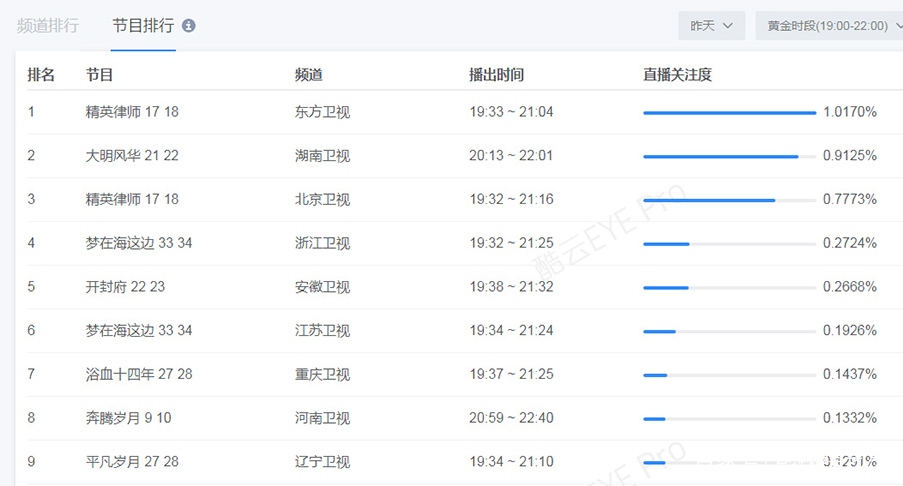The image size is (903, 486).
Task: Click channel 北京卫视 in the table
Action: click(x=322, y=200)
